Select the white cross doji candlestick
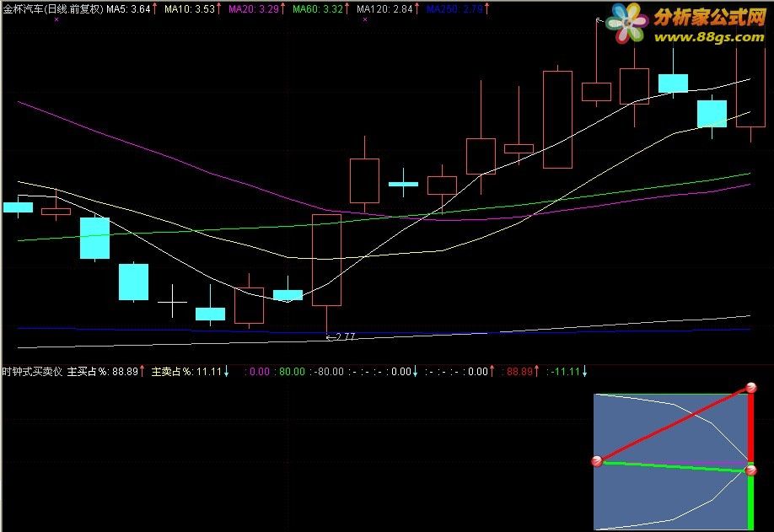Image resolution: width=774 pixels, height=532 pixels. 172,301
